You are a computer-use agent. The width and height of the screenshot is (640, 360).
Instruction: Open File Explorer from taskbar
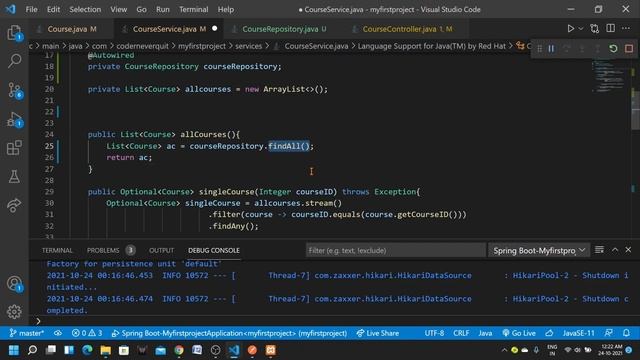coord(105,350)
